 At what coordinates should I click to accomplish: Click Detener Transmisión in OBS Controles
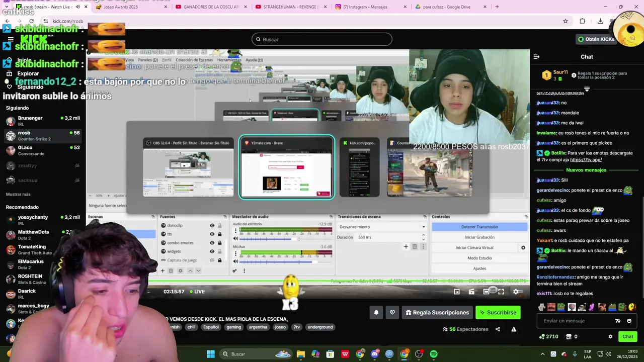tap(479, 227)
